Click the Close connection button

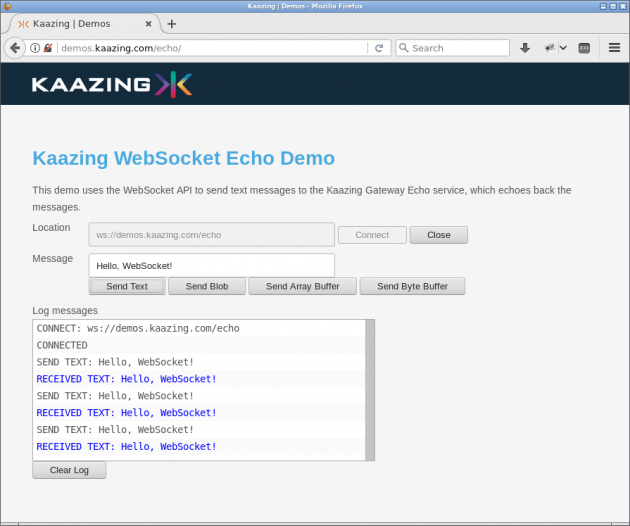[439, 235]
